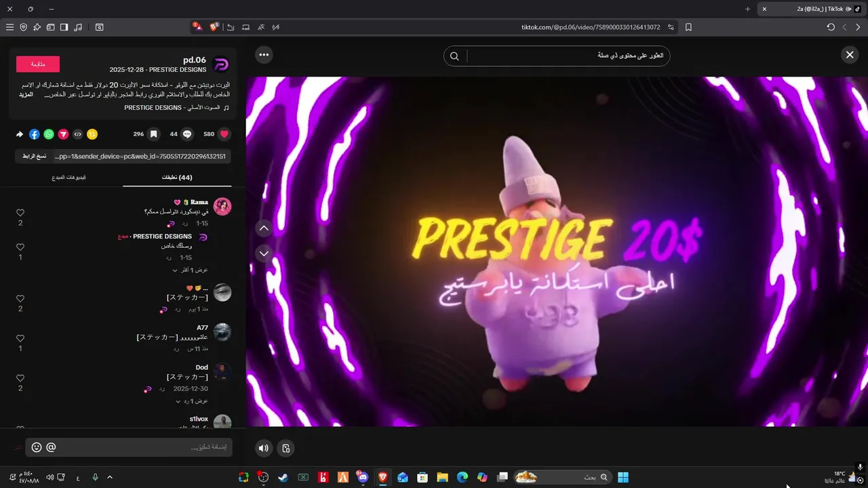Switch to the comments (44) tab
The width and height of the screenshot is (868, 488).
[177, 178]
